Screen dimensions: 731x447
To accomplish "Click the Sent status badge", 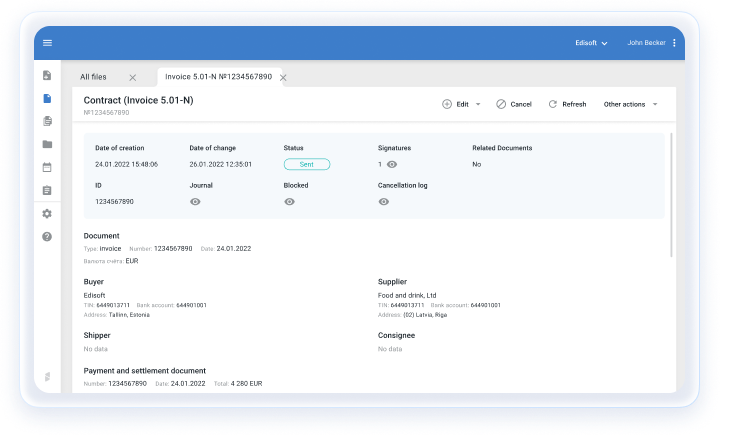I will 307,165.
